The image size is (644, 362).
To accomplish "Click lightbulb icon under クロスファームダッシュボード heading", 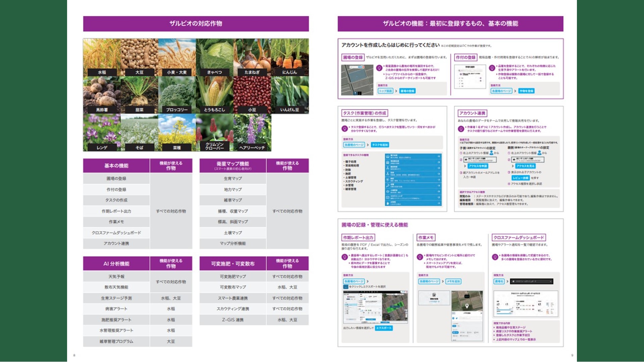I will click(x=495, y=257).
